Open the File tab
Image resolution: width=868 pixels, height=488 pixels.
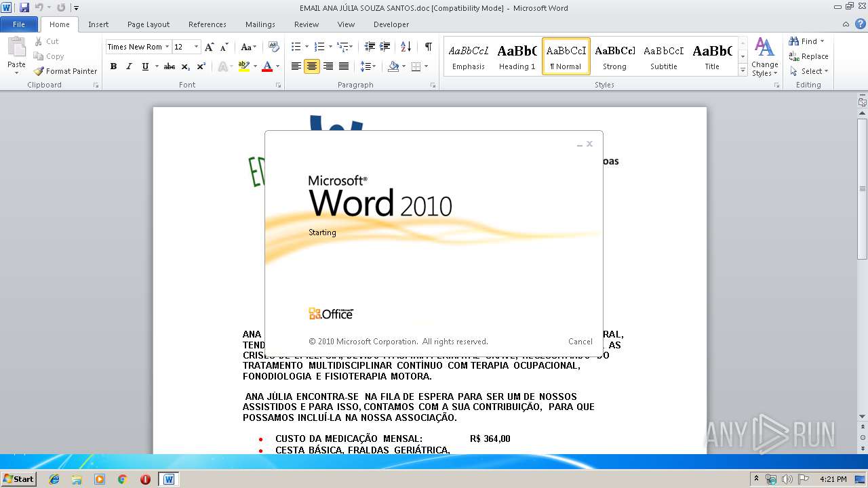[19, 24]
